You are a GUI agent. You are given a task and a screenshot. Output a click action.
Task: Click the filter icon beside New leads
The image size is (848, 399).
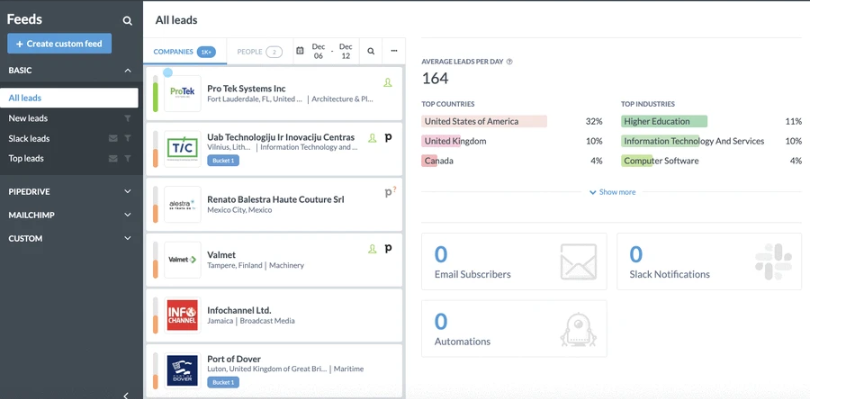(128, 118)
